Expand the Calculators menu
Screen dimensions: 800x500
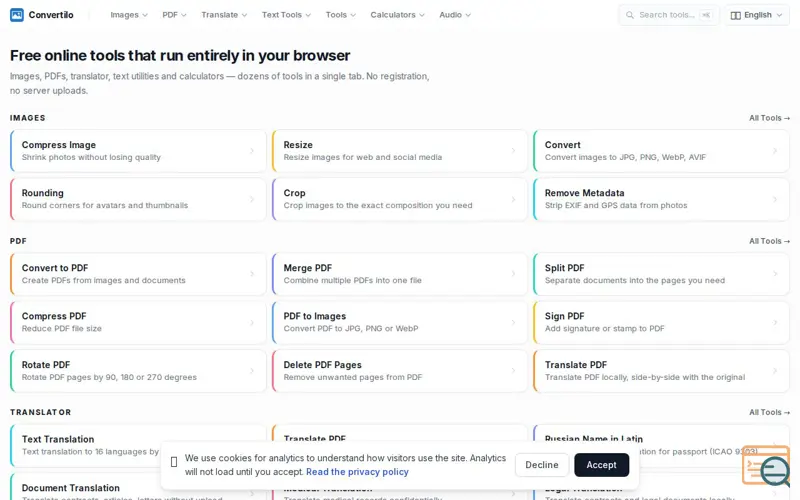pyautogui.click(x=397, y=15)
